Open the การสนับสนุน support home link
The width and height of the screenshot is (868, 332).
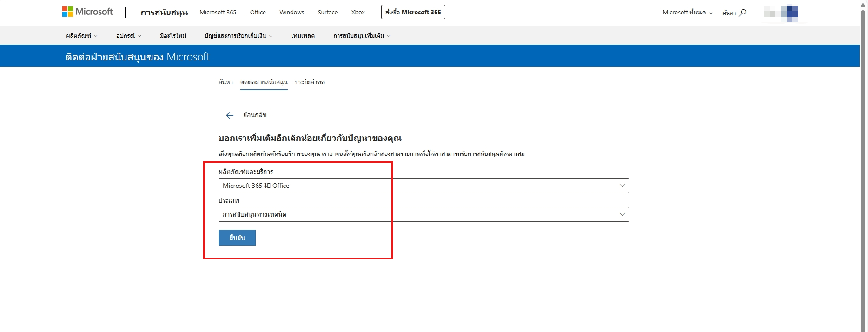tap(164, 13)
